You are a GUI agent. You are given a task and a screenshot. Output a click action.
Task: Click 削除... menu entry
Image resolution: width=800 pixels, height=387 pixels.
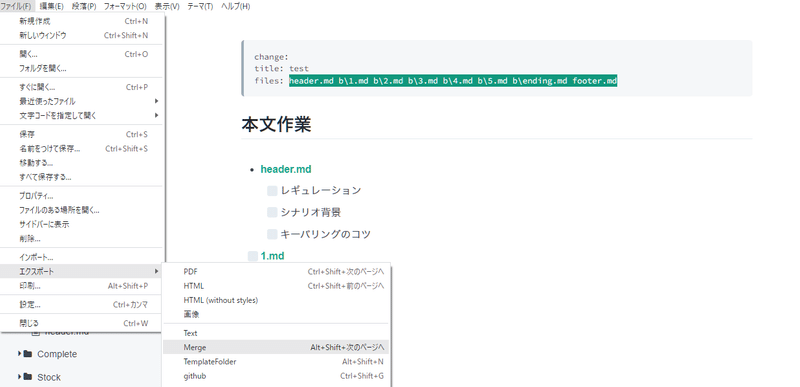coord(82,239)
